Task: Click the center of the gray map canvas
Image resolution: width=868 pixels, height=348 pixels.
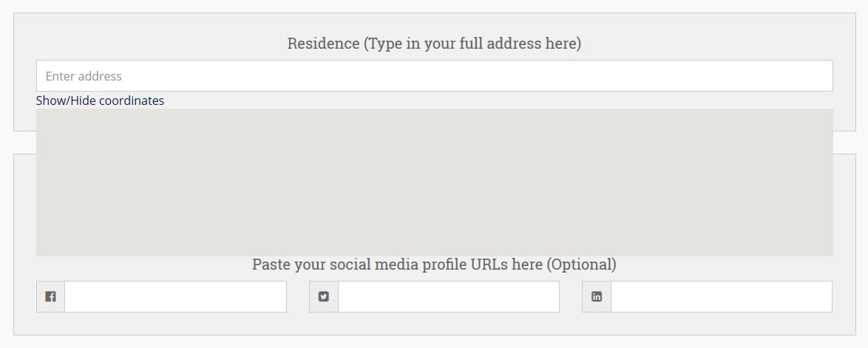Action: click(x=435, y=182)
